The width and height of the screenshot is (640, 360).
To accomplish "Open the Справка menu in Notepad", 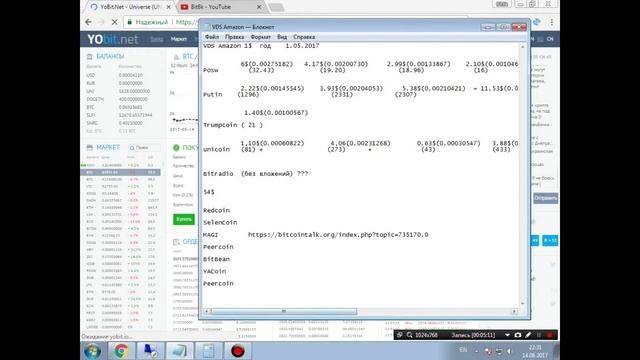I will pos(304,37).
